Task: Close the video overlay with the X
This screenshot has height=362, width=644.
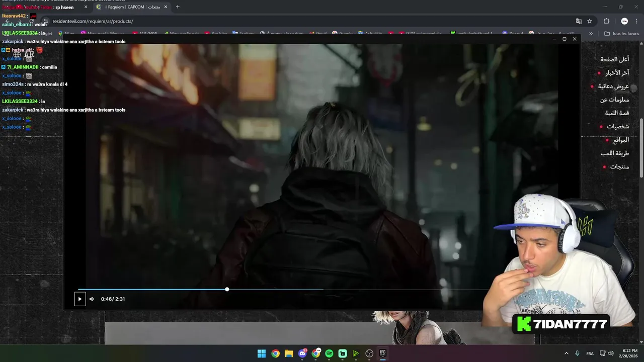Action: [x=574, y=39]
